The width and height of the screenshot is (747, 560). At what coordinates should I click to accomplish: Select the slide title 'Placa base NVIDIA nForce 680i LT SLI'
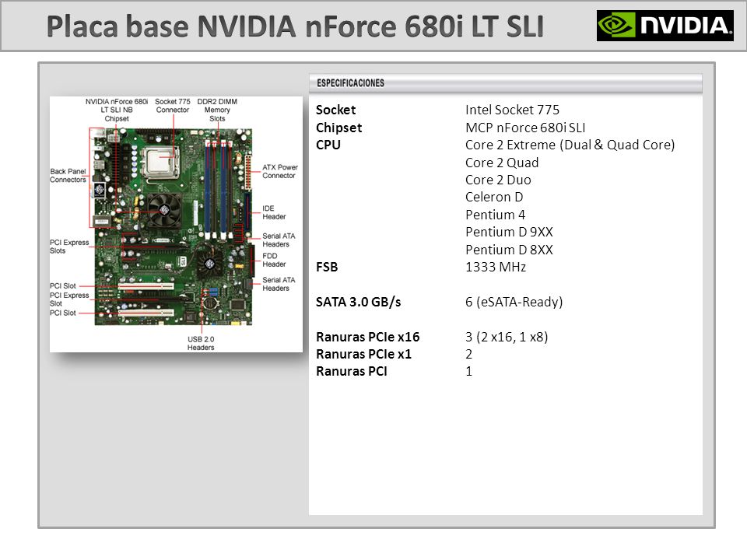pos(295,26)
